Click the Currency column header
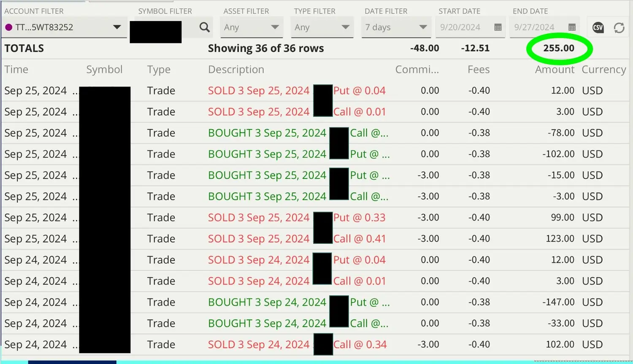This screenshot has width=633, height=364. coord(603,70)
